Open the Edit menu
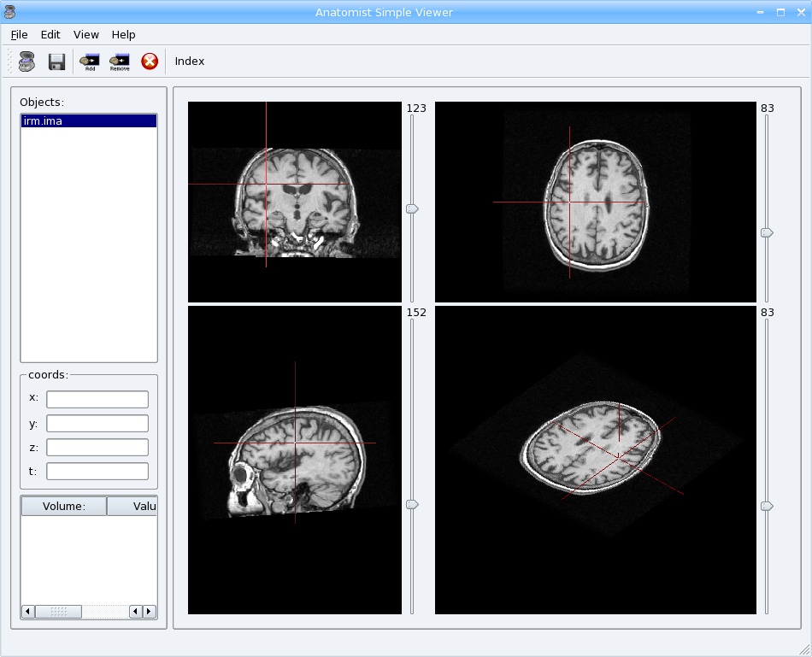 pos(50,34)
